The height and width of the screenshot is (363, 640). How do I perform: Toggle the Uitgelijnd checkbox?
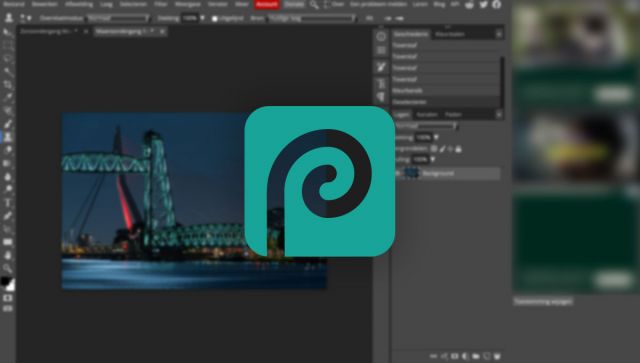[215, 19]
